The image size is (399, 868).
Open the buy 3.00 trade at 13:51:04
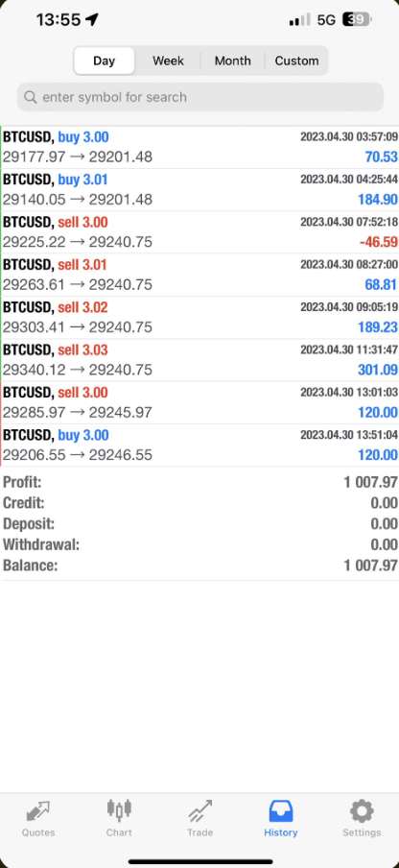(x=199, y=446)
